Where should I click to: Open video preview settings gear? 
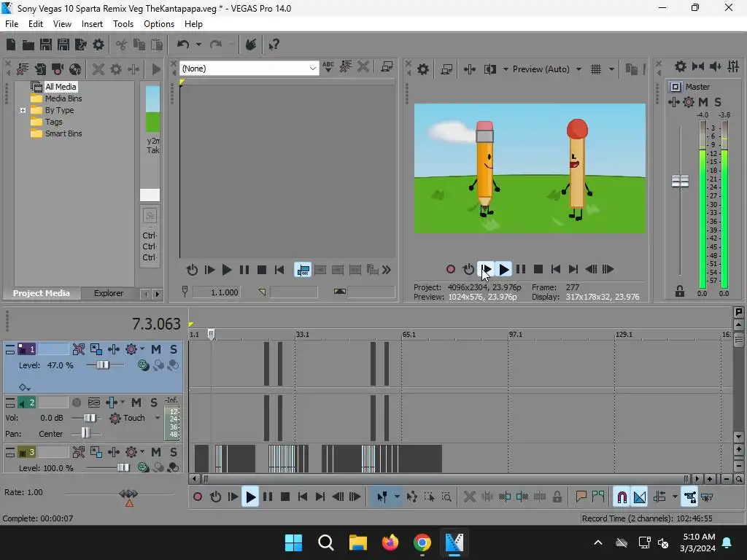point(422,69)
